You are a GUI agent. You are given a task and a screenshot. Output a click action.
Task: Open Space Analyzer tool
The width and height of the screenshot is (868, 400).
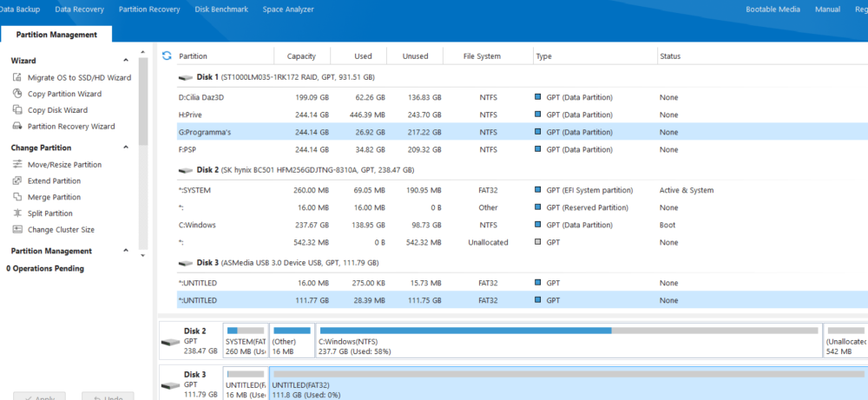click(x=288, y=10)
